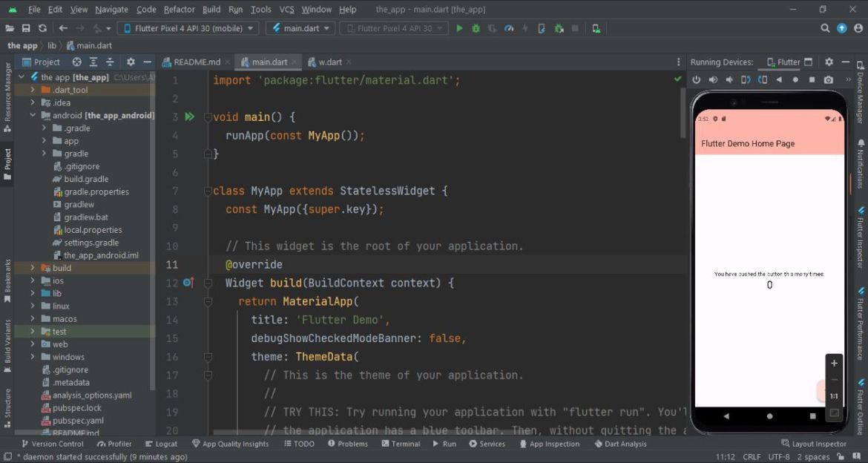Expand the lib folder in the project tree
The height and width of the screenshot is (463, 868).
pyautogui.click(x=33, y=293)
